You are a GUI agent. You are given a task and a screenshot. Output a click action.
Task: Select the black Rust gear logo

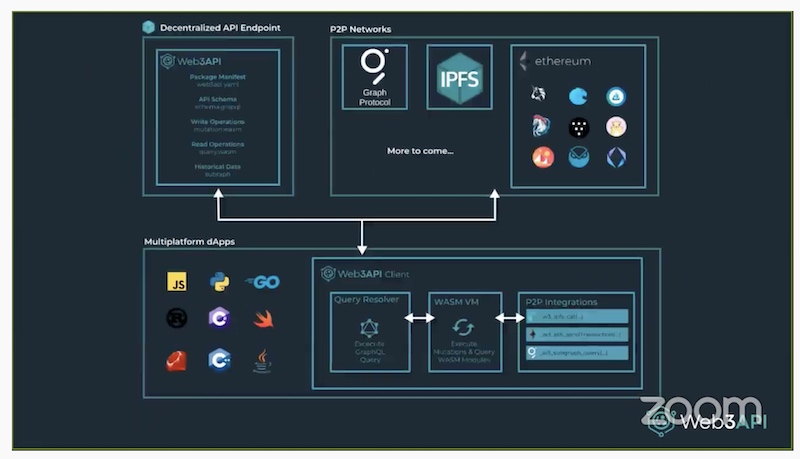(177, 318)
